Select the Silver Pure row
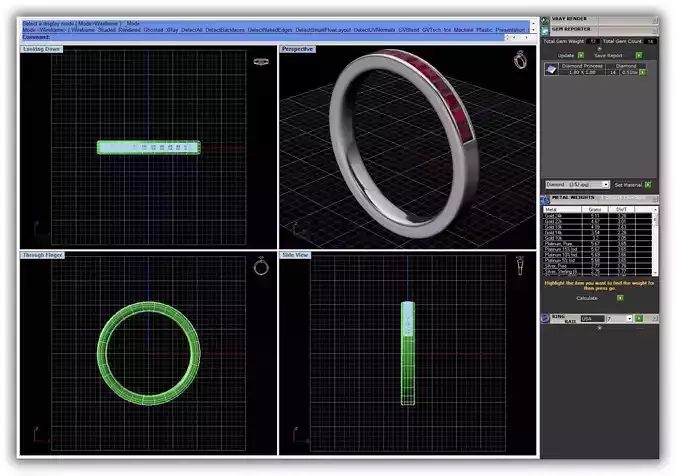 coord(598,266)
